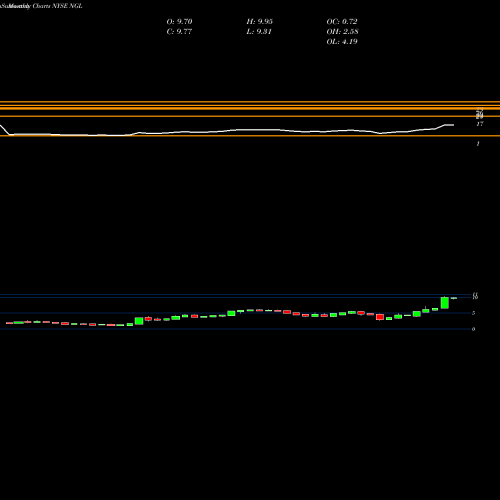Click the close price value 'C: 9.77'

pyautogui.click(x=179, y=32)
